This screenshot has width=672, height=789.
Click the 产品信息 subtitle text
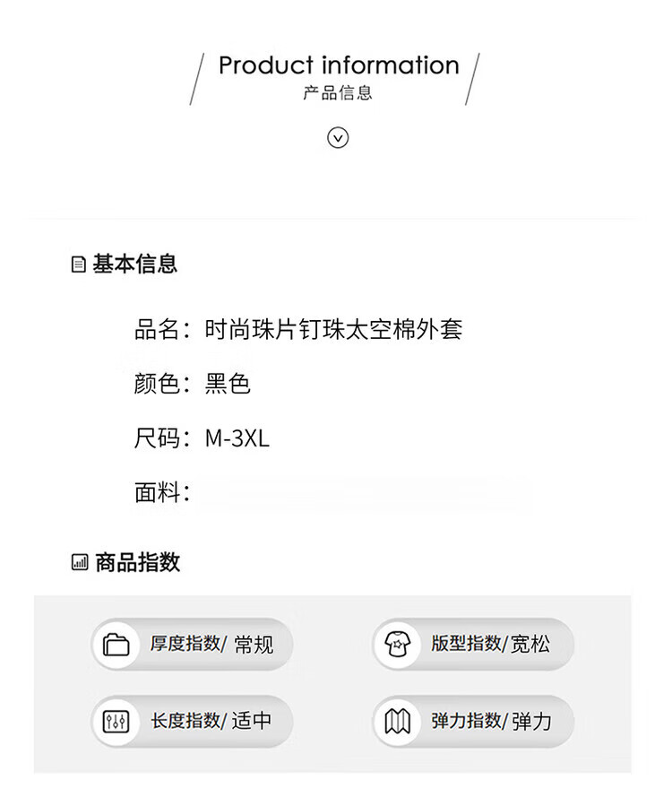pyautogui.click(x=338, y=92)
